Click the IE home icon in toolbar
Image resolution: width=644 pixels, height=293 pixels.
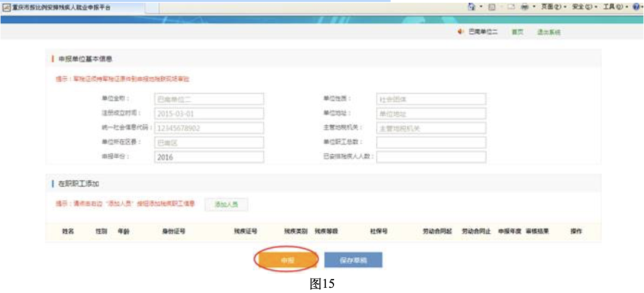click(472, 7)
